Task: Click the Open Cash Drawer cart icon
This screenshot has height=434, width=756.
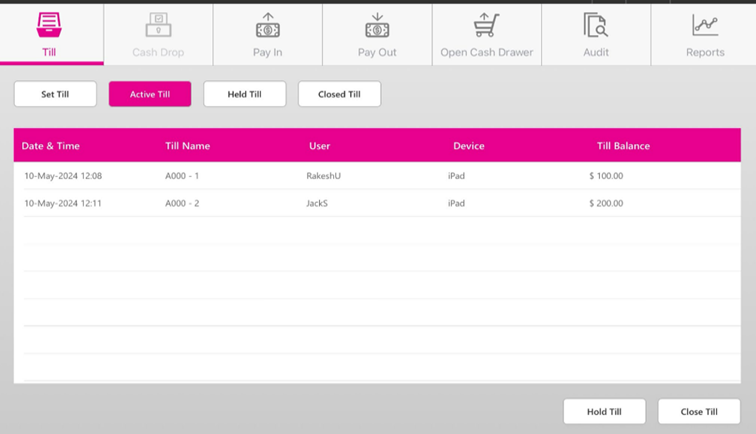Action: pos(486,25)
